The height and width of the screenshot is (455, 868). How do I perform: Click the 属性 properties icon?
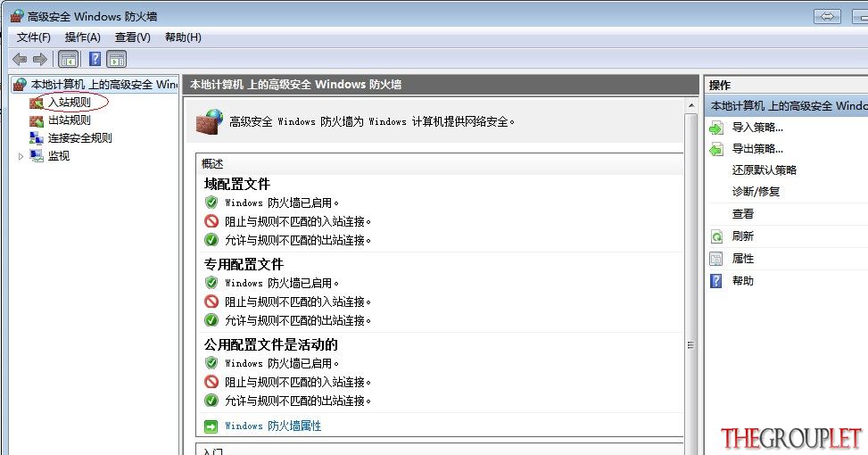tap(716, 259)
